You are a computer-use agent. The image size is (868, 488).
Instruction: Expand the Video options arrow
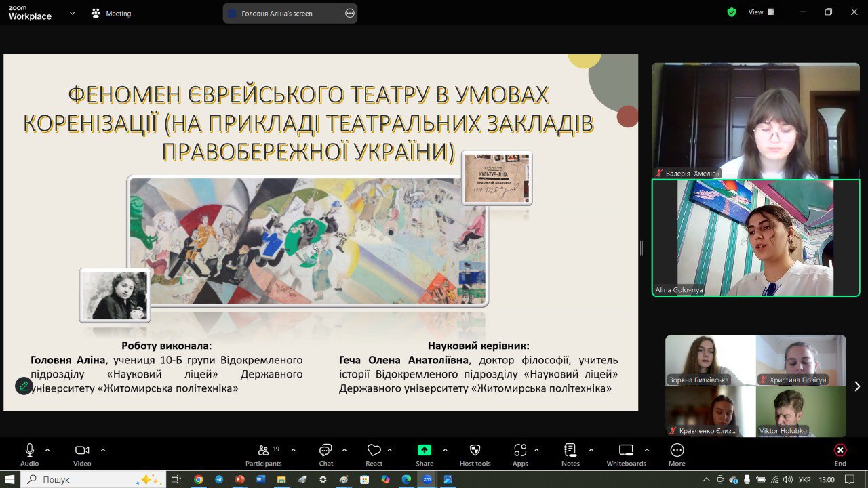pyautogui.click(x=102, y=450)
